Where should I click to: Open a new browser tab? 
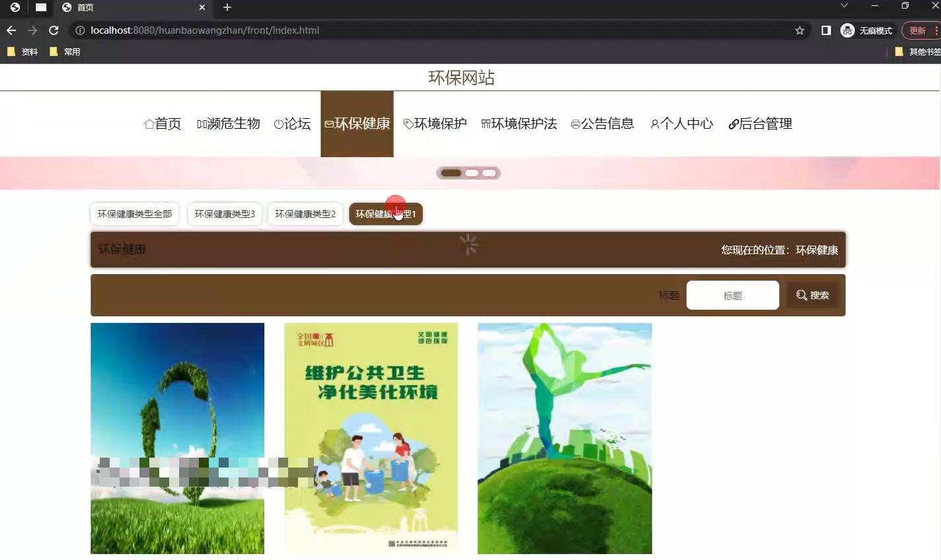pyautogui.click(x=227, y=7)
